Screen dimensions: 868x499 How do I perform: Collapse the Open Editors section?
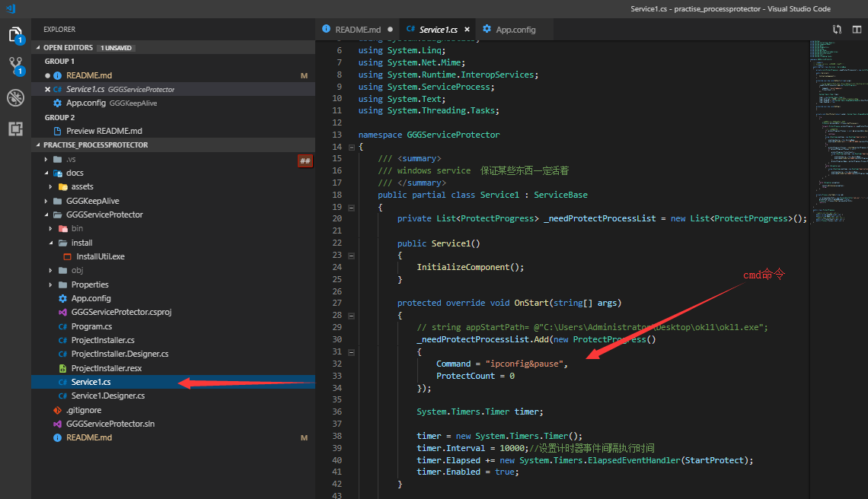(38, 48)
